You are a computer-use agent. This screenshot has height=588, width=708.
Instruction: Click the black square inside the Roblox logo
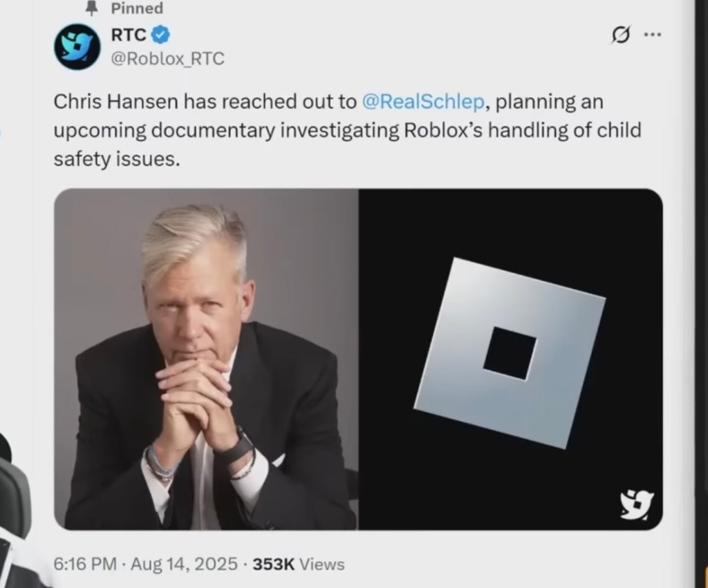coord(510,353)
